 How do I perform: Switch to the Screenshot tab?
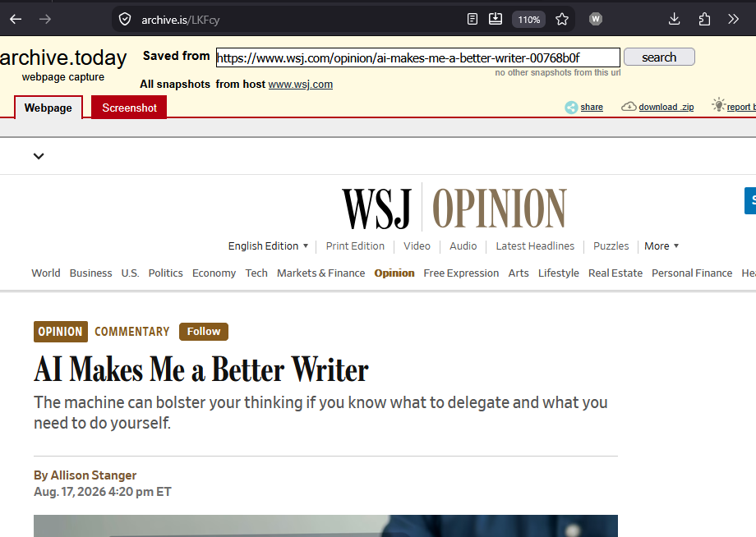129,108
